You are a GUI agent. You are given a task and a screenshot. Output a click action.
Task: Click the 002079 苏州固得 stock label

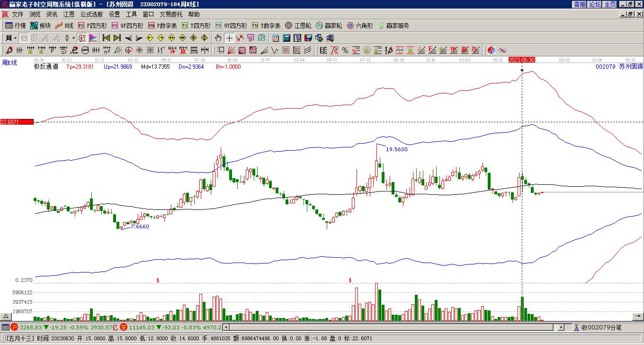619,67
